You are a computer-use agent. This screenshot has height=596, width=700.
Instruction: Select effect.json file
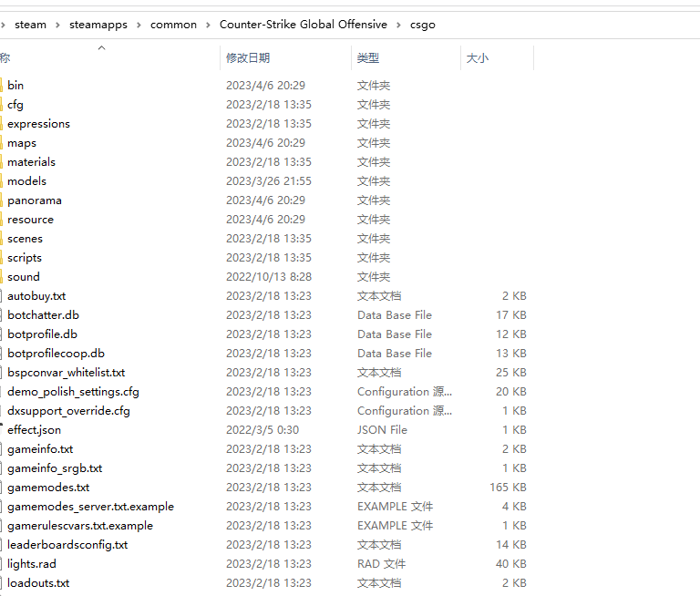pos(35,430)
